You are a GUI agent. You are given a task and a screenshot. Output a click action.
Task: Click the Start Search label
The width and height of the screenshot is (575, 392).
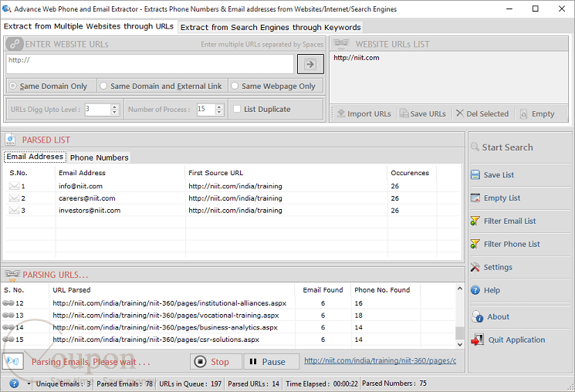point(507,147)
